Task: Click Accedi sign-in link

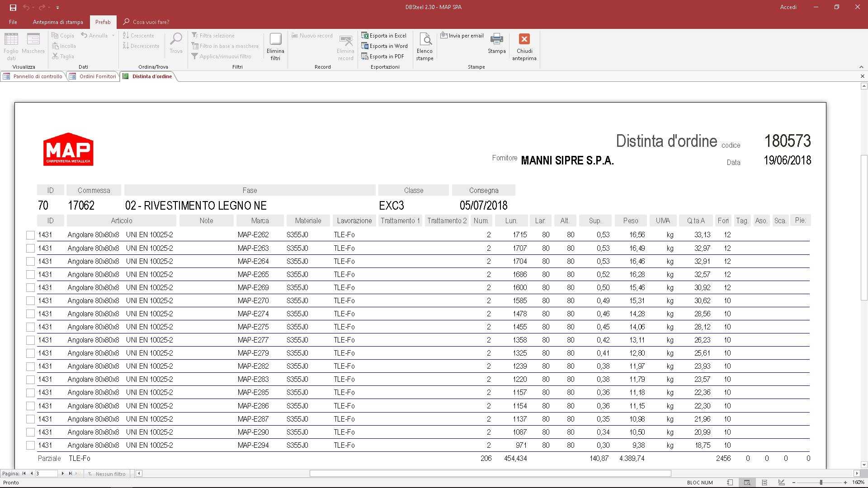Action: [788, 7]
